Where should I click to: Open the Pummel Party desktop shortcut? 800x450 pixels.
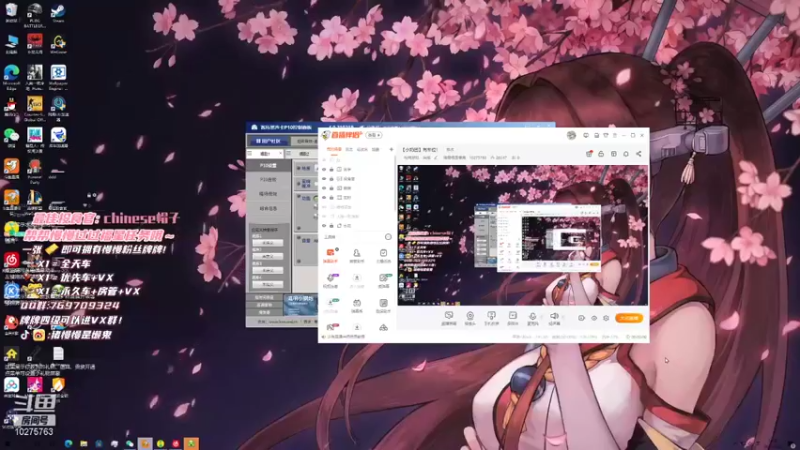pyautogui.click(x=35, y=170)
